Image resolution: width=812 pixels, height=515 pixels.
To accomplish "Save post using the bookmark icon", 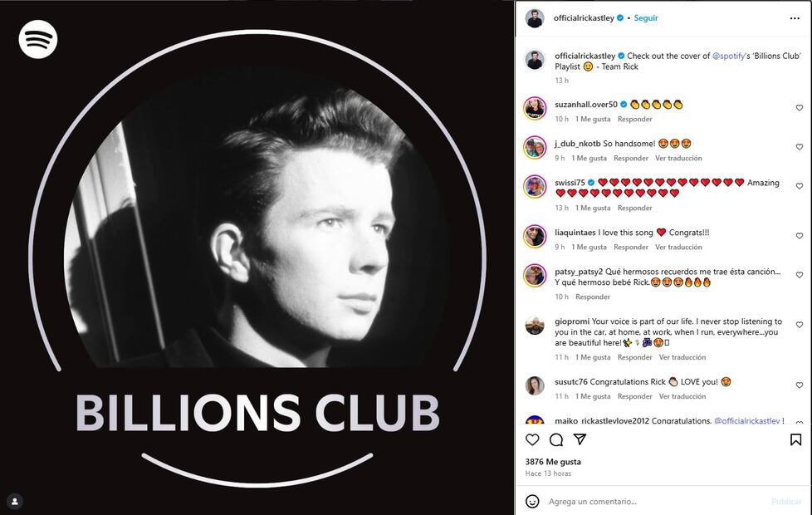I will [x=795, y=439].
